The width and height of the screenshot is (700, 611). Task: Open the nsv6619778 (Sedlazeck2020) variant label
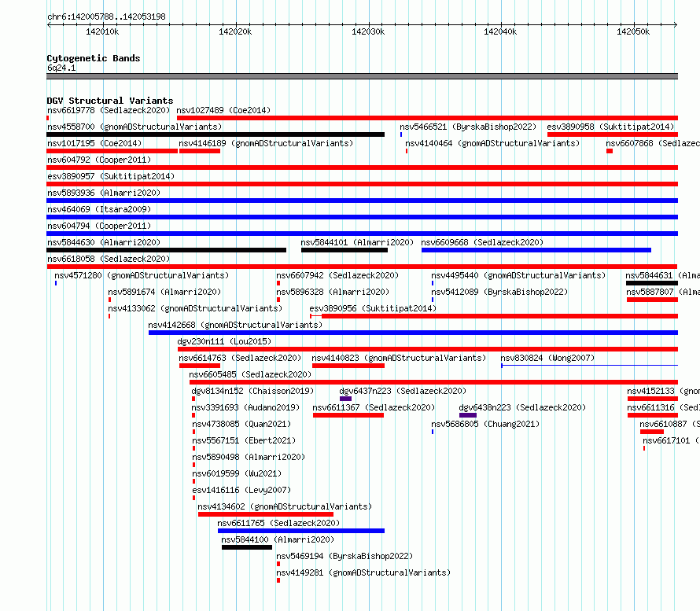tap(109, 110)
